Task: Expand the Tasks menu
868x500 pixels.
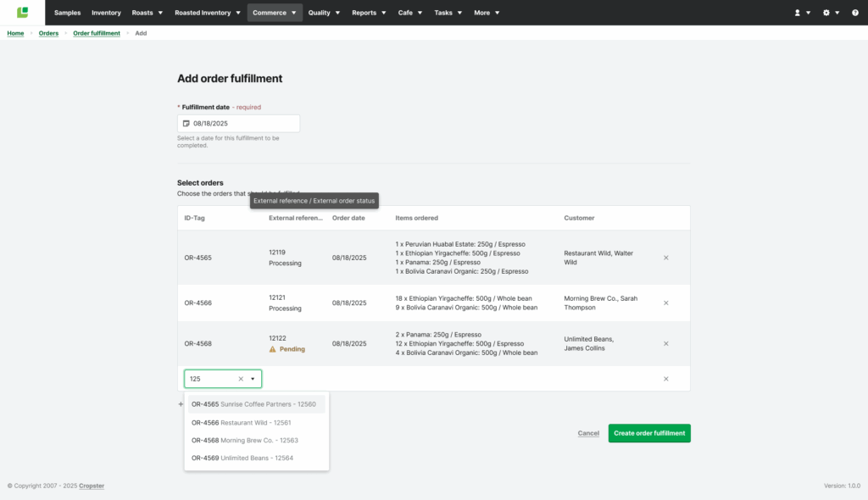Action: tap(448, 13)
